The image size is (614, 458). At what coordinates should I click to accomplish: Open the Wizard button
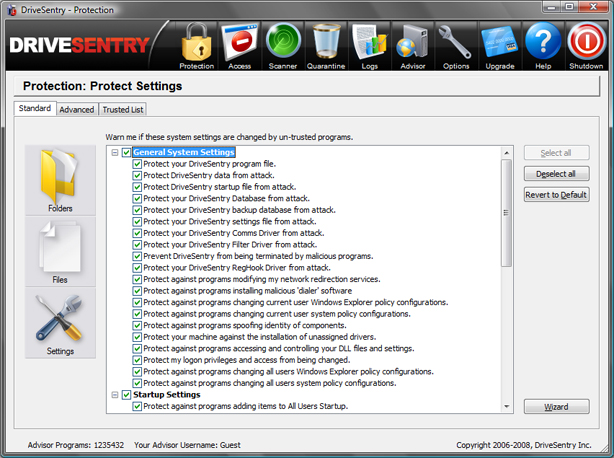556,407
